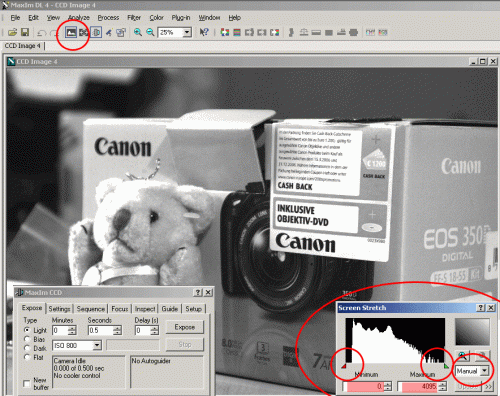Click the Seconds input field

click(x=101, y=330)
